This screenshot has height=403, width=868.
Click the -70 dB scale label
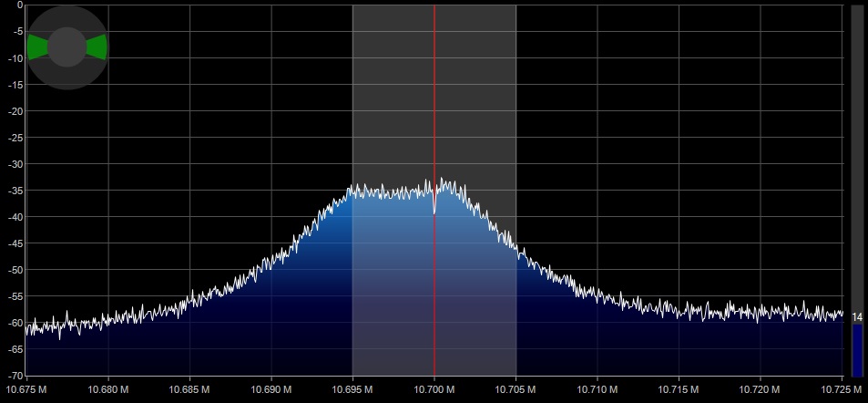[x=15, y=376]
